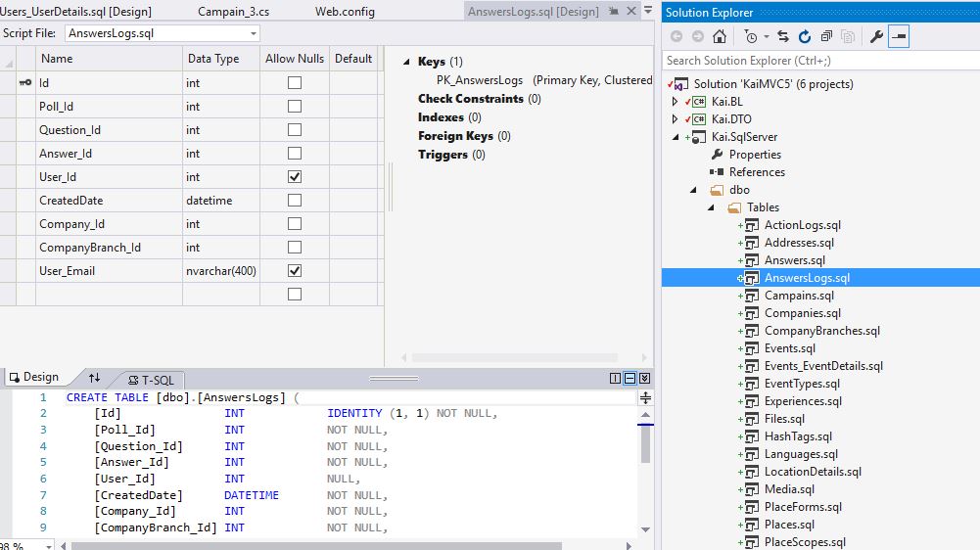The image size is (980, 550).
Task: Toggle the Preview Selected Items button
Action: (898, 37)
